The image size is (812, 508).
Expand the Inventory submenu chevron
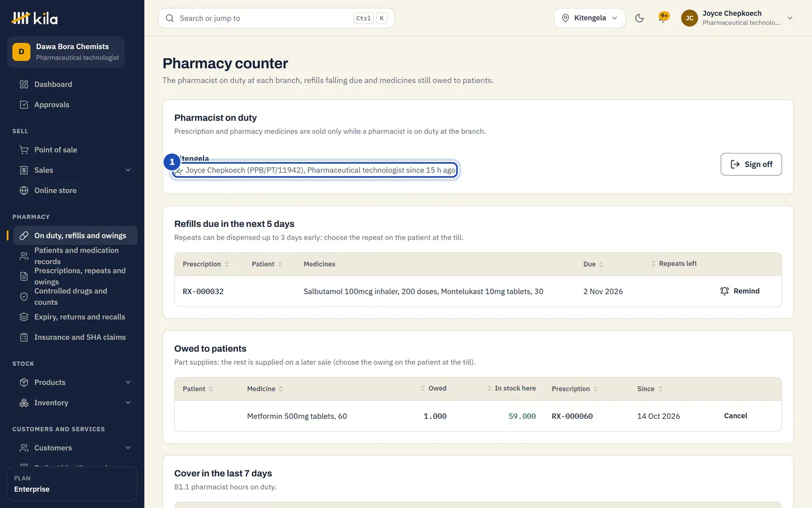point(128,402)
